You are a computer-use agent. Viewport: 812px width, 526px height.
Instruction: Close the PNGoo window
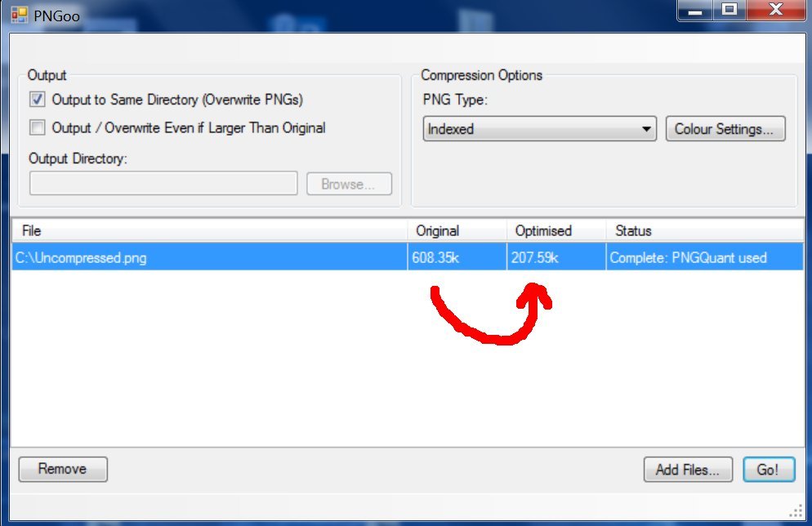[776, 10]
